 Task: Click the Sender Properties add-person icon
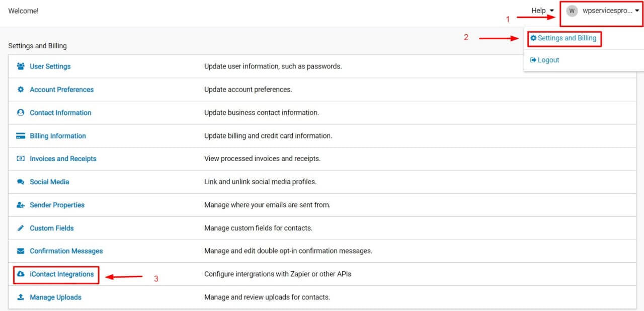pos(20,205)
